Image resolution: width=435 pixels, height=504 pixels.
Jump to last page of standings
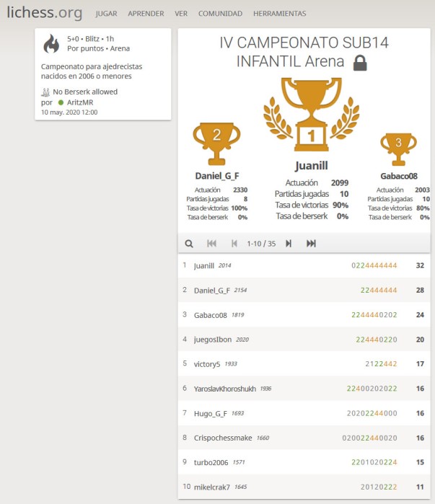pos(311,244)
